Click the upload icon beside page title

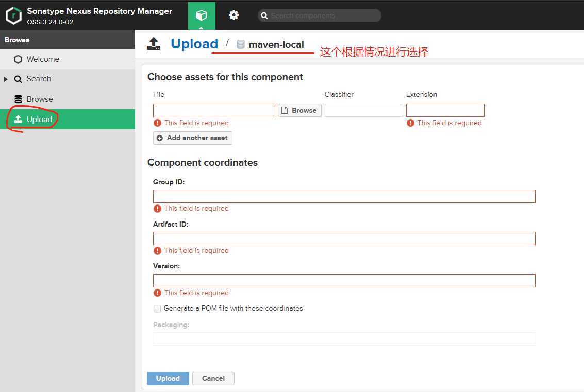[x=154, y=44]
